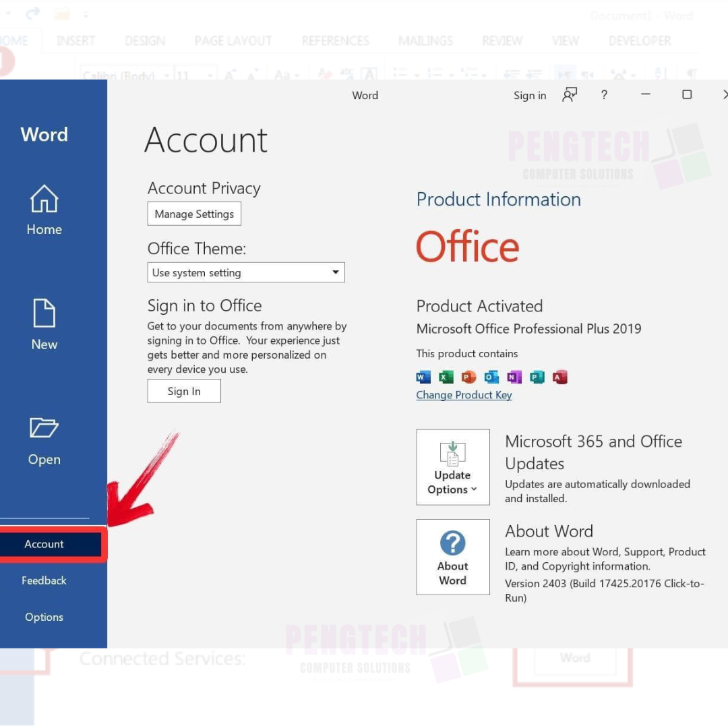Click the Word app icon under product contains
Viewport: 728px width, 728px height.
423,377
